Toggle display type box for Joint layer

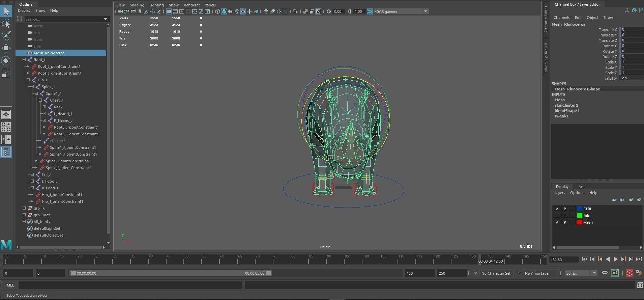point(572,216)
